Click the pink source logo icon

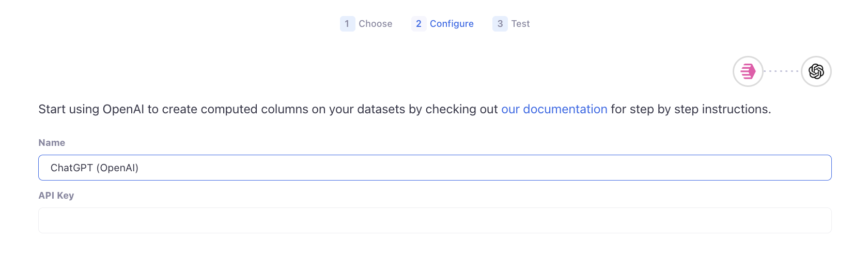748,71
